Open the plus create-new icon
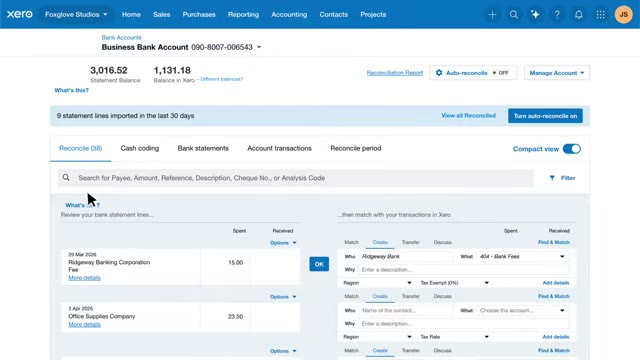Image resolution: width=640 pixels, height=360 pixels. click(492, 15)
